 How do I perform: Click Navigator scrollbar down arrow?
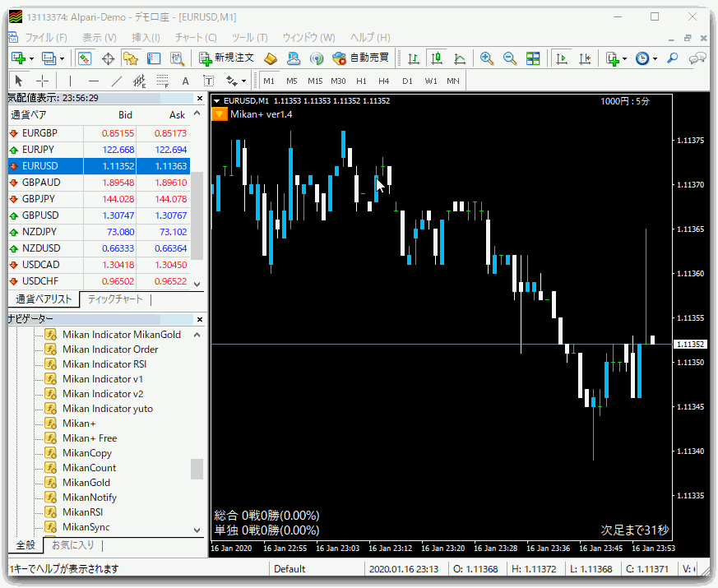[x=197, y=530]
